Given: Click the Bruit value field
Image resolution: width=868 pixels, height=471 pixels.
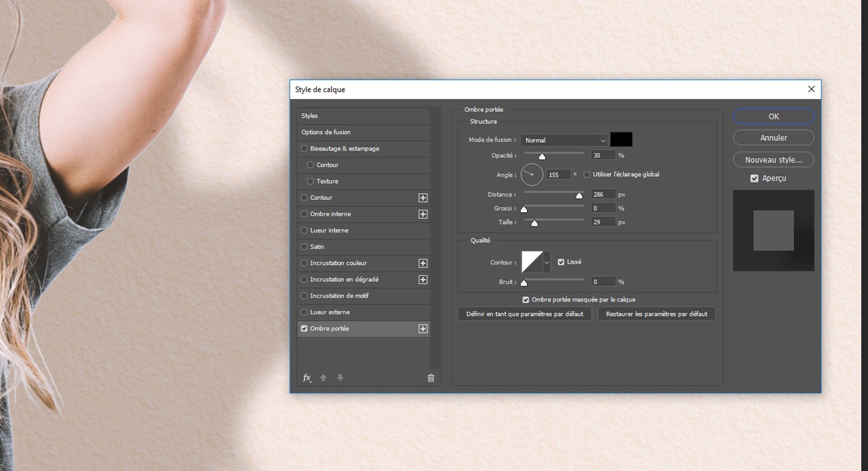Looking at the screenshot, I should click(x=604, y=281).
